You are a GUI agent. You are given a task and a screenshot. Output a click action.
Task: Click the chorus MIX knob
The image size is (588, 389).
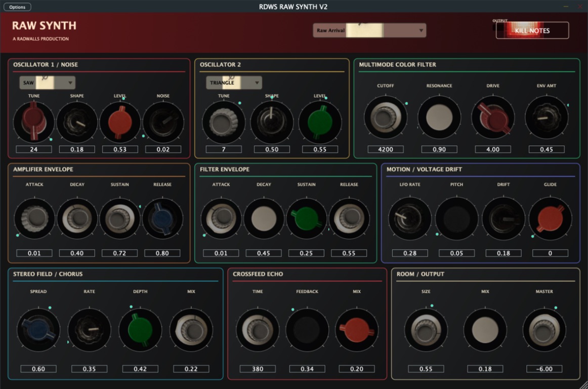pyautogui.click(x=191, y=330)
